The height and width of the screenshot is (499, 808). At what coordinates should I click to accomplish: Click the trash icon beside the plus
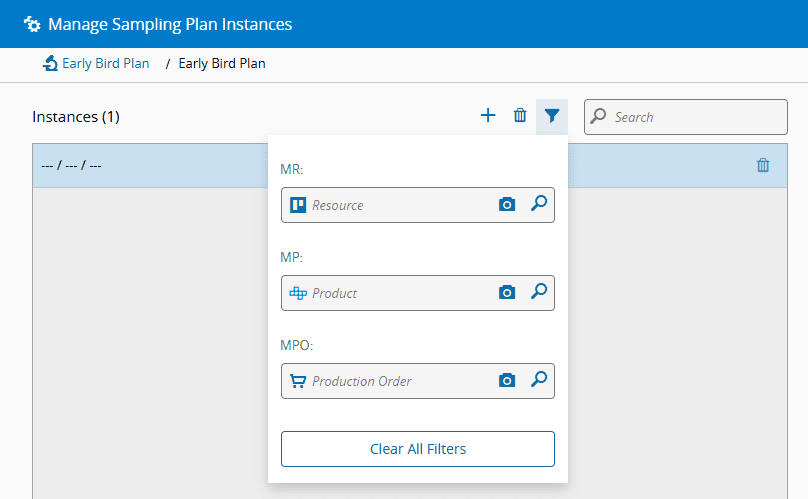(520, 116)
